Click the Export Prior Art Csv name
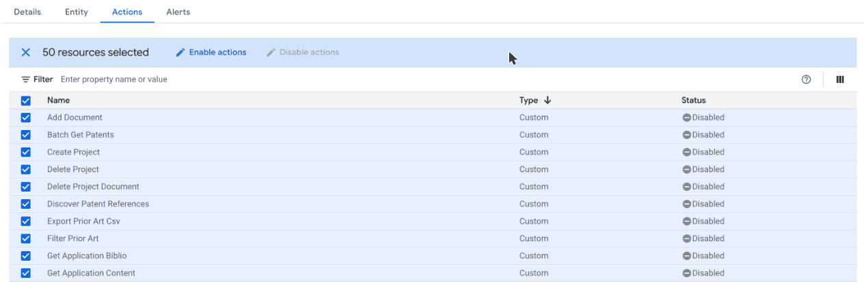The width and height of the screenshot is (868, 282). click(x=83, y=221)
